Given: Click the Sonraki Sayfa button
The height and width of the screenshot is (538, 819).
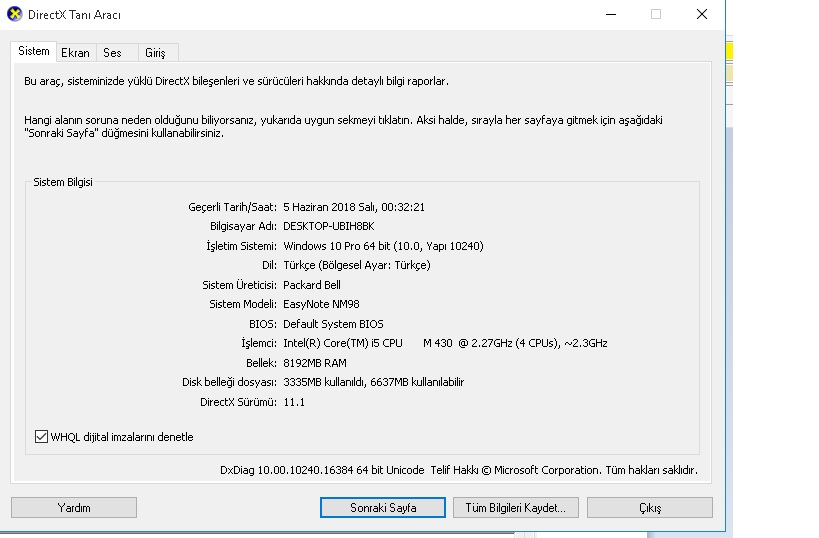Looking at the screenshot, I should click(383, 508).
